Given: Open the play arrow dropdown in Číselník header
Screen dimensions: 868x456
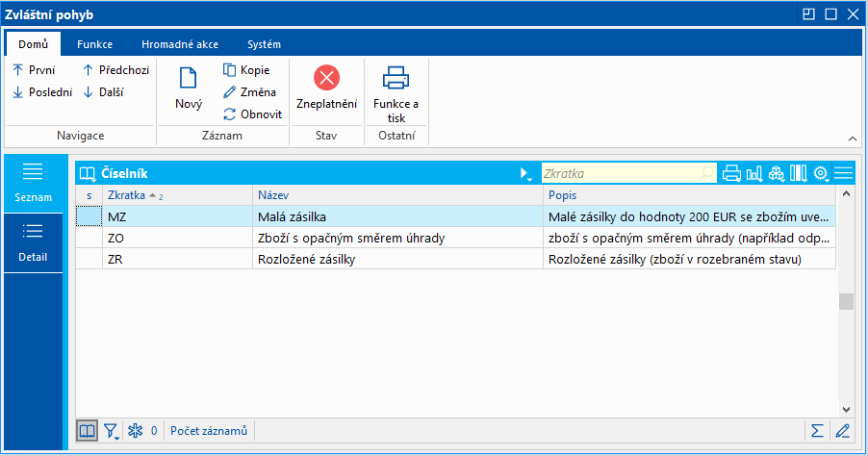Looking at the screenshot, I should pyautogui.click(x=525, y=174).
